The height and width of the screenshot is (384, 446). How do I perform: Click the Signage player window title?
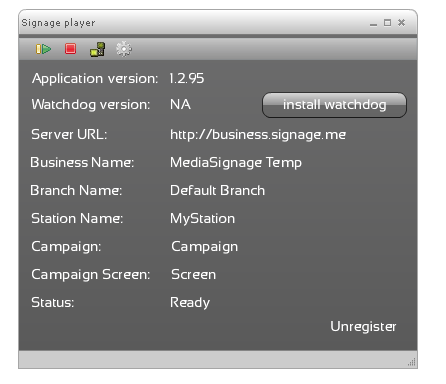pos(58,23)
